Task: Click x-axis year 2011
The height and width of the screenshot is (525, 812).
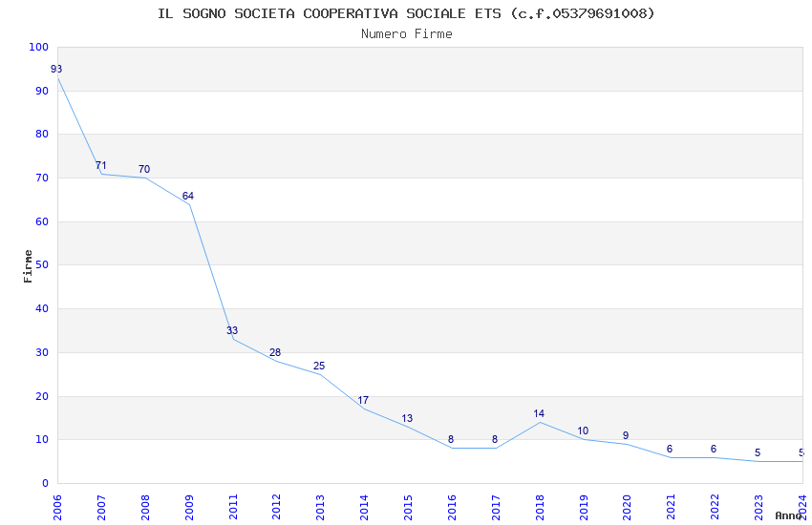Action: (232, 507)
